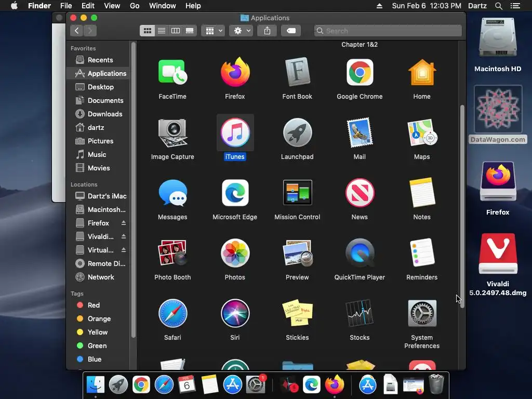This screenshot has width=532, height=399.
Task: Open the gear Action menu dropdown
Action: point(241,31)
